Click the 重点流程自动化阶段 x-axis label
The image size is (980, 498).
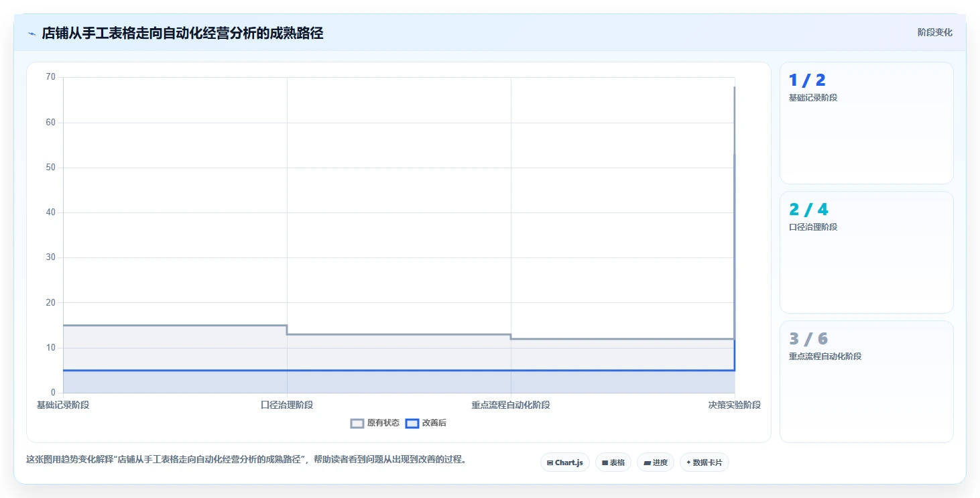(511, 405)
